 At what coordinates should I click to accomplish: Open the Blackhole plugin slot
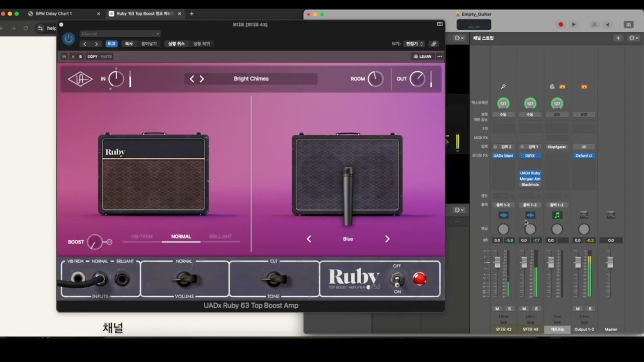click(530, 185)
